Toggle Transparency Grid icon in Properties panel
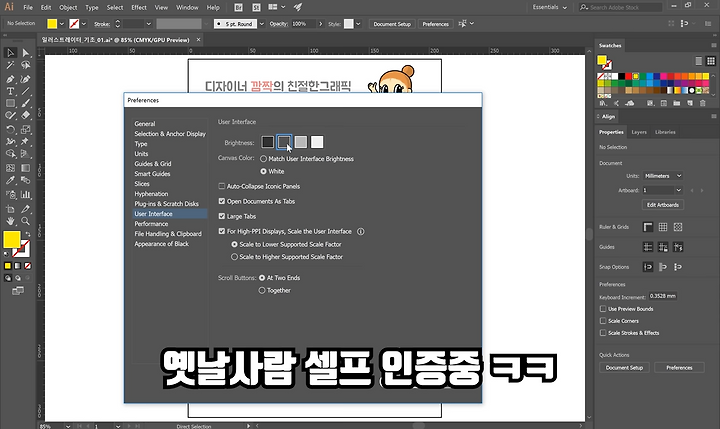720x429 pixels. [x=678, y=227]
